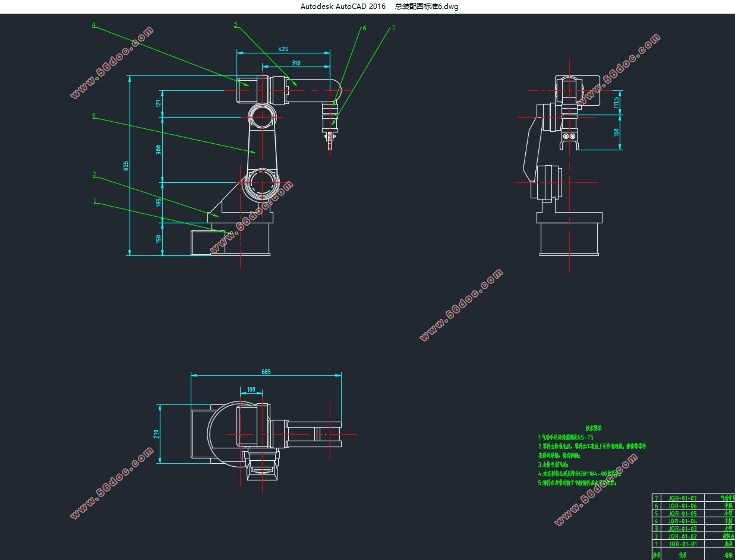Select part balloon number 7
This screenshot has width=735, height=560.
click(393, 28)
